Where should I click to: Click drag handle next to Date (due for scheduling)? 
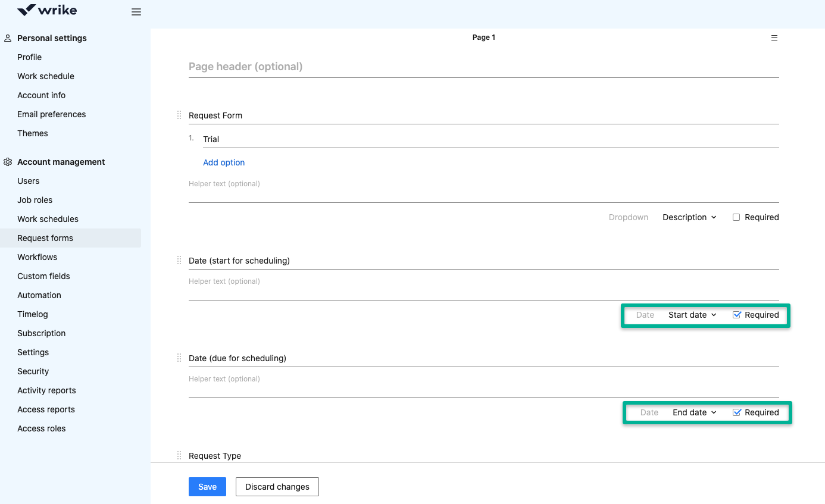[179, 358]
